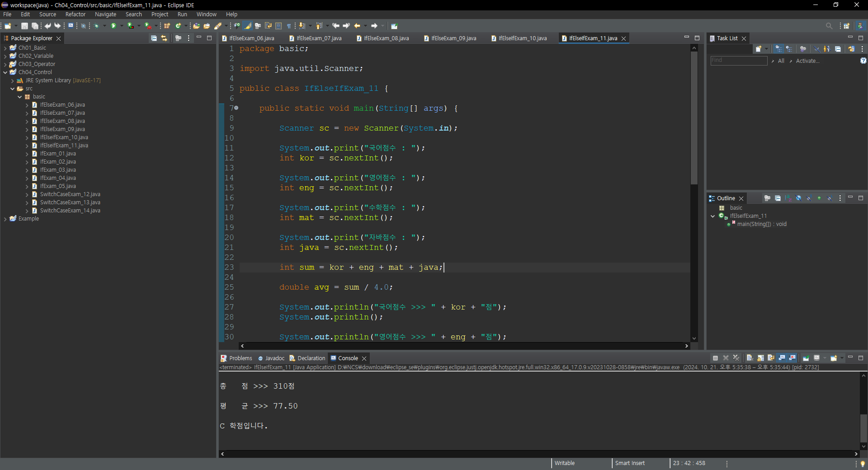Click Next Annotation arrow icon

pos(302,26)
